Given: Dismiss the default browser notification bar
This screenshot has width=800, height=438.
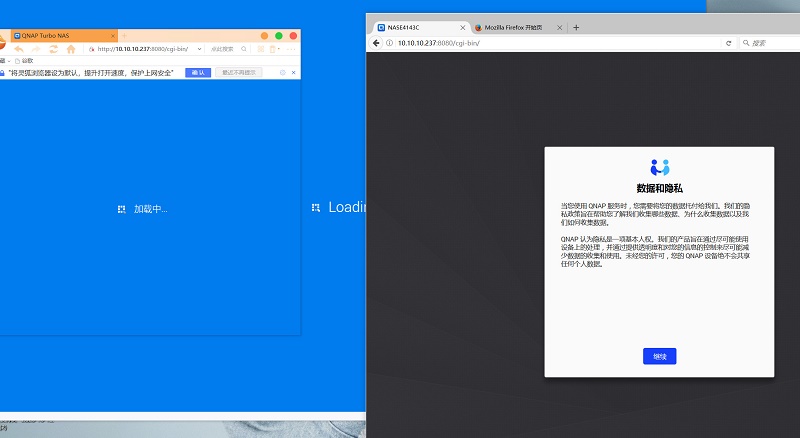Looking at the screenshot, I should pos(293,72).
